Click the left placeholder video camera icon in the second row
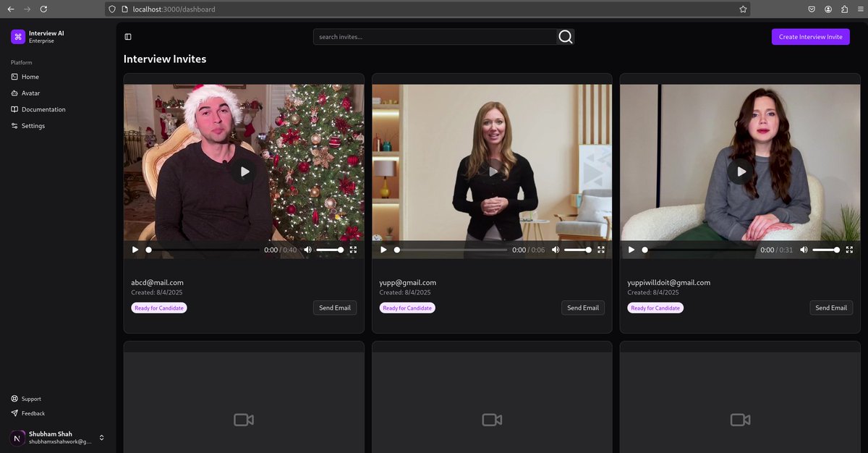 pyautogui.click(x=244, y=420)
